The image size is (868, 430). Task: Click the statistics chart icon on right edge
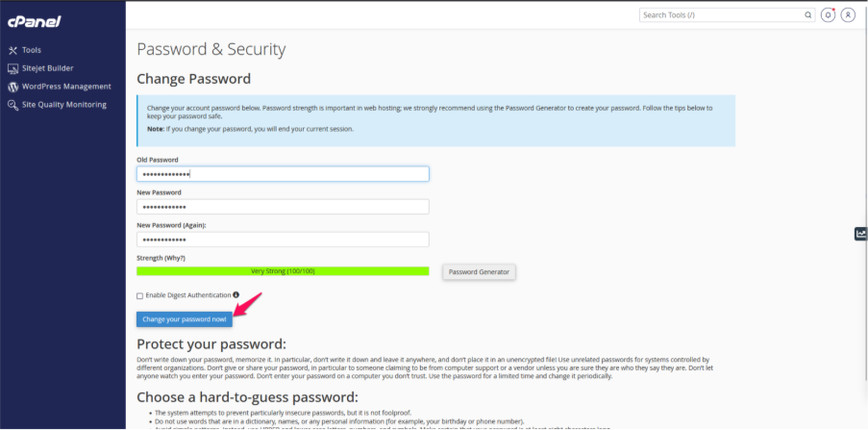click(860, 234)
